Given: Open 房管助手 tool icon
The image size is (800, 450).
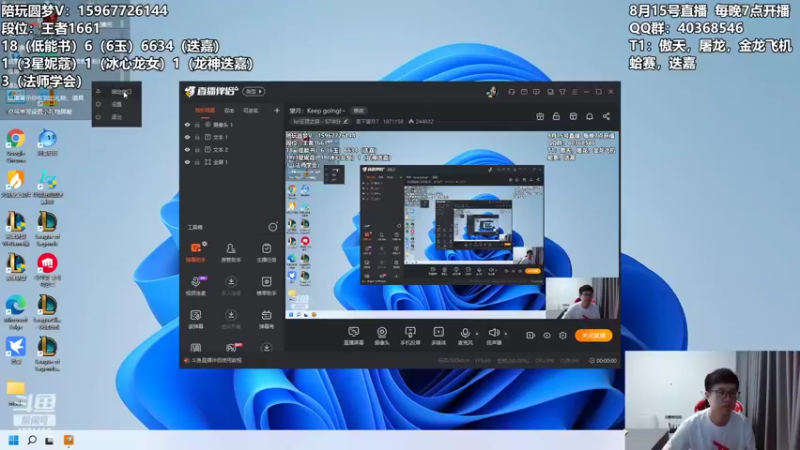Looking at the screenshot, I should coord(231,253).
